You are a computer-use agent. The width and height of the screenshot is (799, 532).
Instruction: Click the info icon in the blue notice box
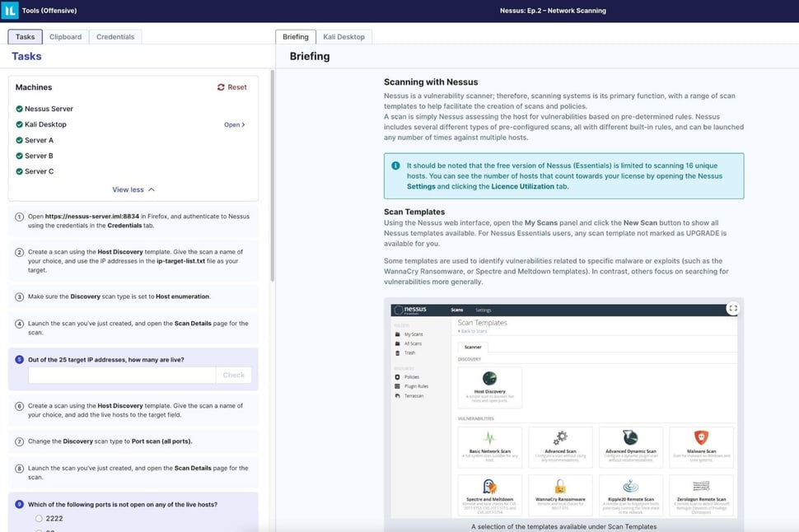[x=395, y=166]
